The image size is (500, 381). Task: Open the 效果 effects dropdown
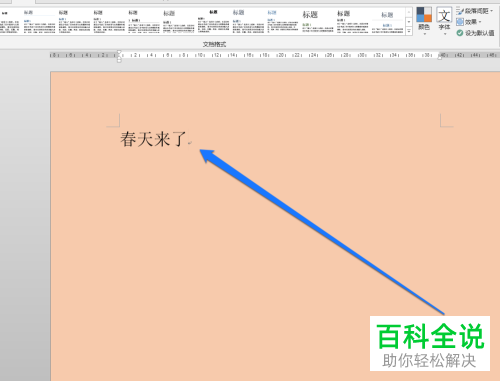pos(469,22)
